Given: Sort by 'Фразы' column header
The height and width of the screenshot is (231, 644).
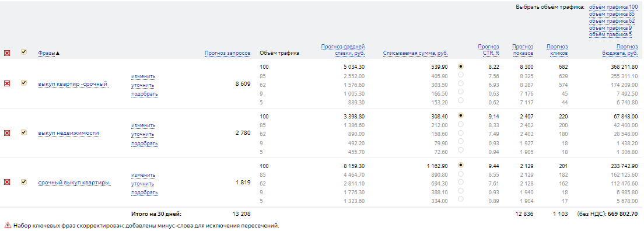Looking at the screenshot, I should 47,53.
